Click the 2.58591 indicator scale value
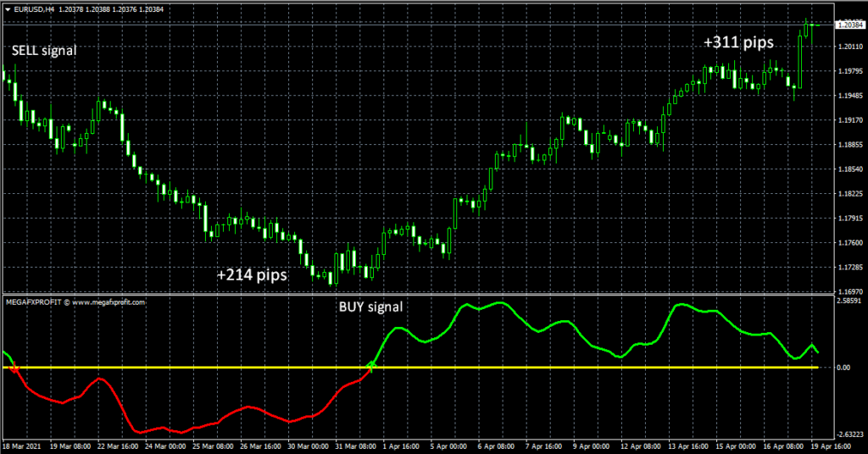 pyautogui.click(x=849, y=301)
